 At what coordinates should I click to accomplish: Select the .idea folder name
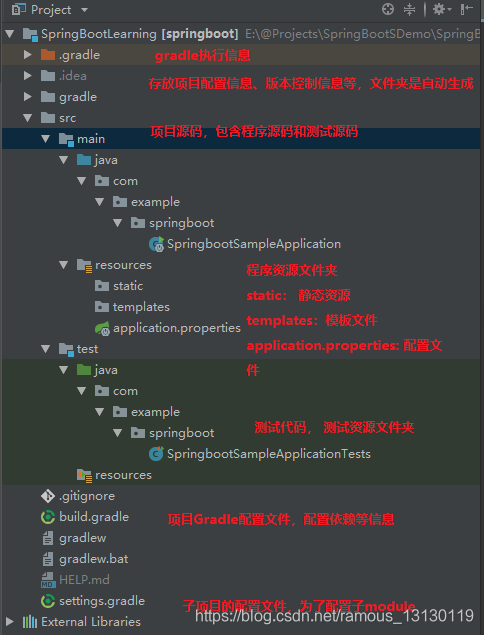click(x=73, y=76)
